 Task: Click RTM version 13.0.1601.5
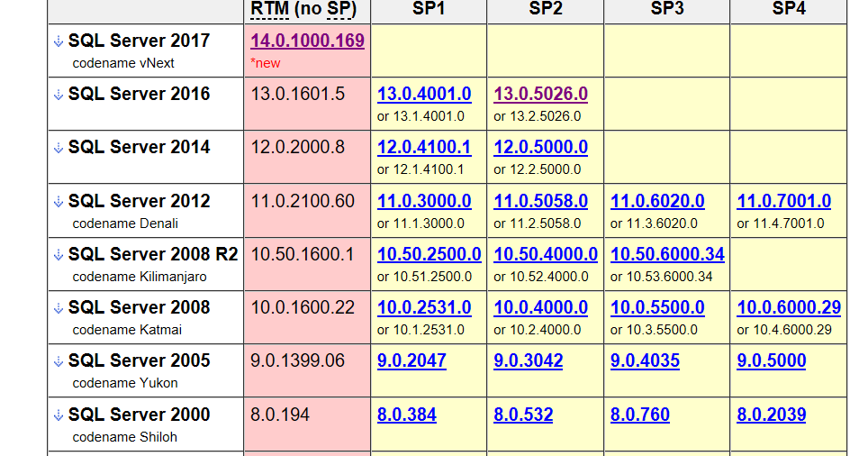pos(297,94)
